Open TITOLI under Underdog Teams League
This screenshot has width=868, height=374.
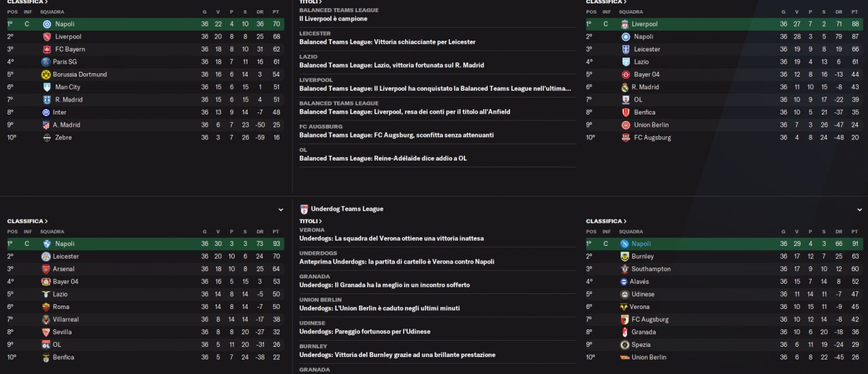[x=310, y=222]
